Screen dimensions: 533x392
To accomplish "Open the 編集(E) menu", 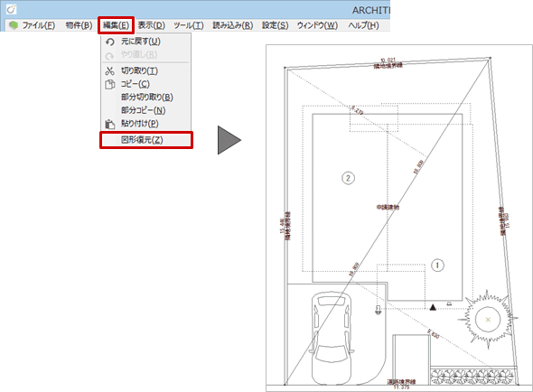I will (x=116, y=25).
